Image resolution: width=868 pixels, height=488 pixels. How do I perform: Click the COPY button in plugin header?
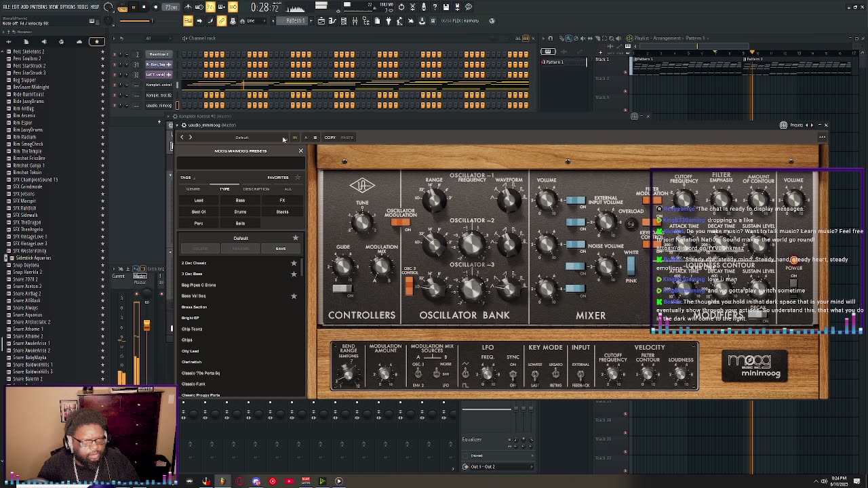(x=330, y=138)
